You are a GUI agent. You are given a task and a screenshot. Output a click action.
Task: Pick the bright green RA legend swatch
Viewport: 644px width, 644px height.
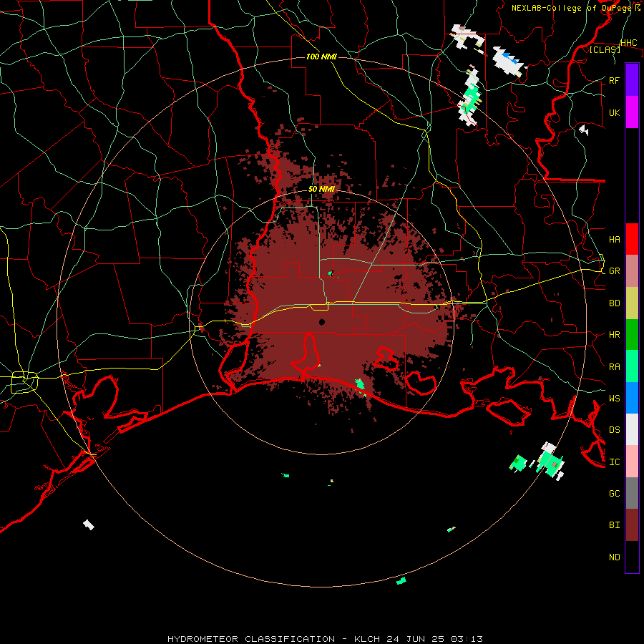632,366
